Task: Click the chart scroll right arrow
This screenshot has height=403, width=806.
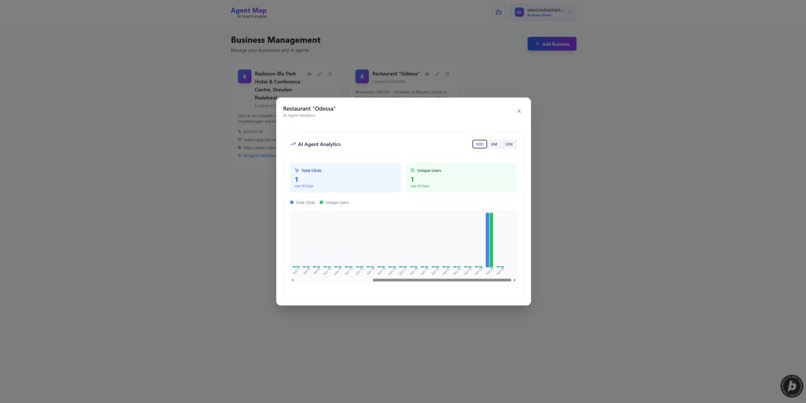Action: (x=515, y=280)
